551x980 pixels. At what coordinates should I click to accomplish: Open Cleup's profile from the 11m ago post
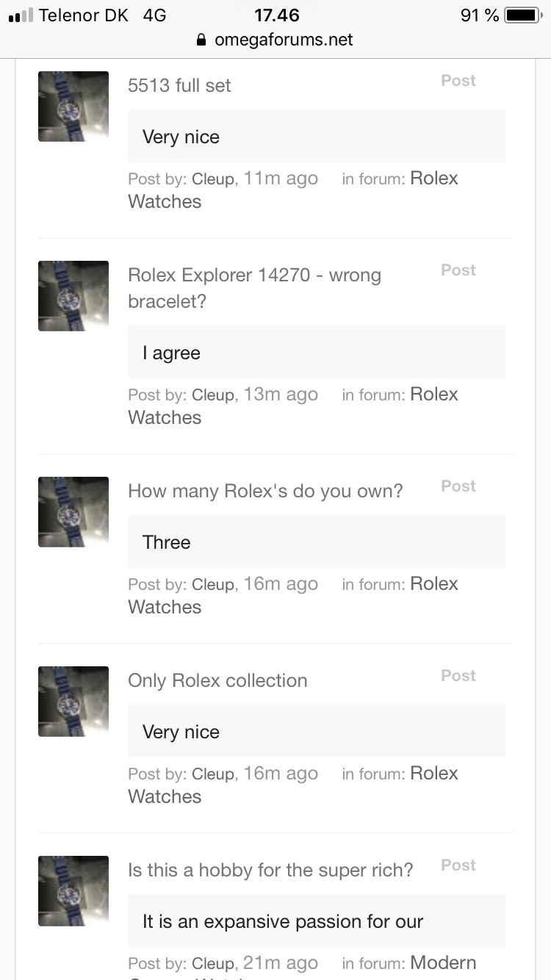click(x=212, y=179)
